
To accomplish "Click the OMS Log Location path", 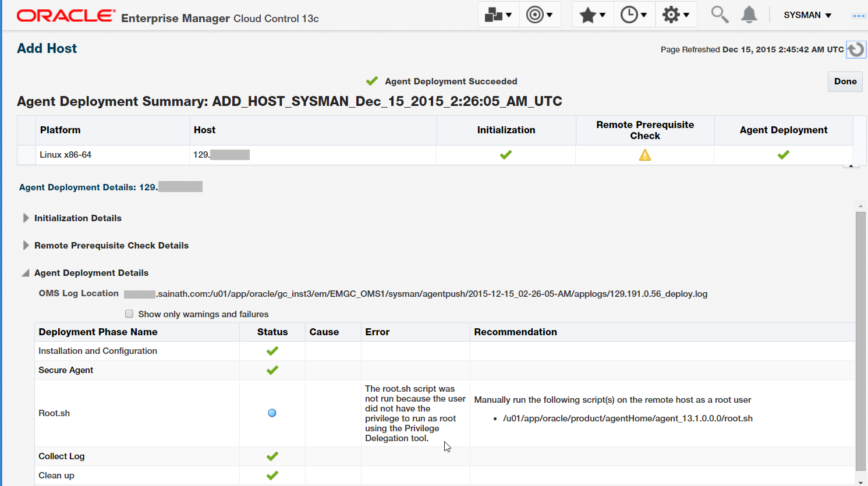I will [x=416, y=294].
